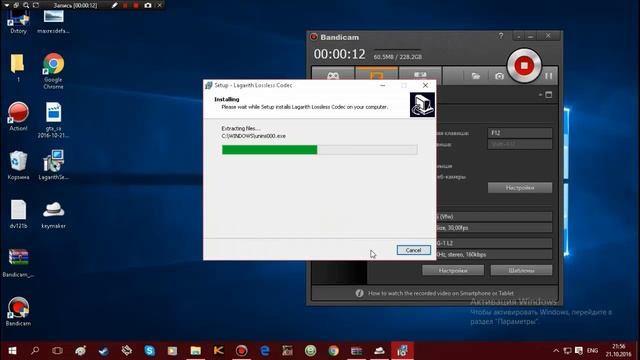Pause the Bandicam recording
This screenshot has width=640, height=360.
[549, 76]
